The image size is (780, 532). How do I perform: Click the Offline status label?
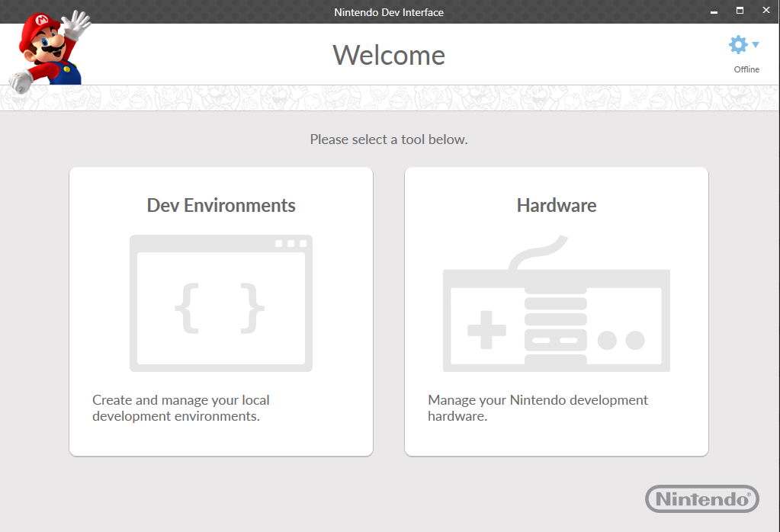pyautogui.click(x=746, y=69)
